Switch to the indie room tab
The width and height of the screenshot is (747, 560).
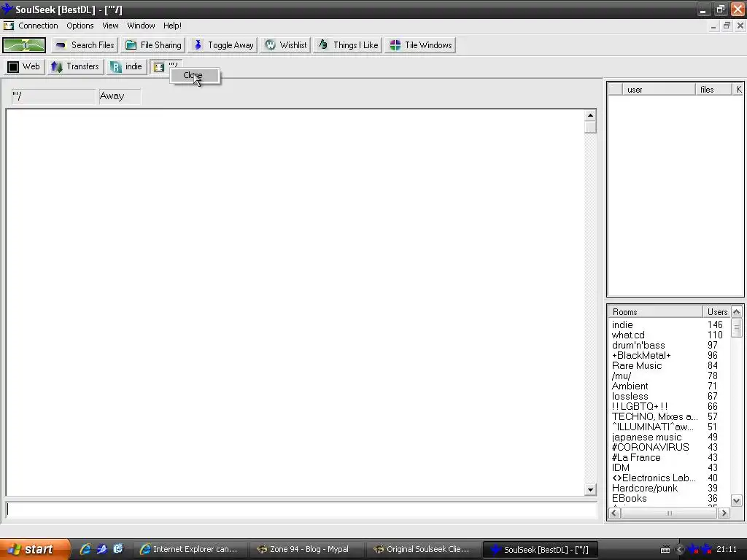(x=126, y=66)
